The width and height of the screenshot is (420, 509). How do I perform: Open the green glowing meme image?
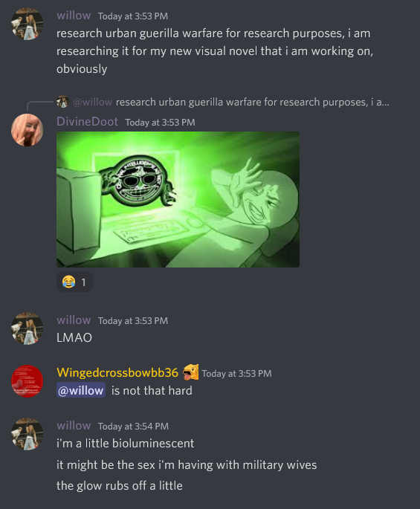point(178,199)
